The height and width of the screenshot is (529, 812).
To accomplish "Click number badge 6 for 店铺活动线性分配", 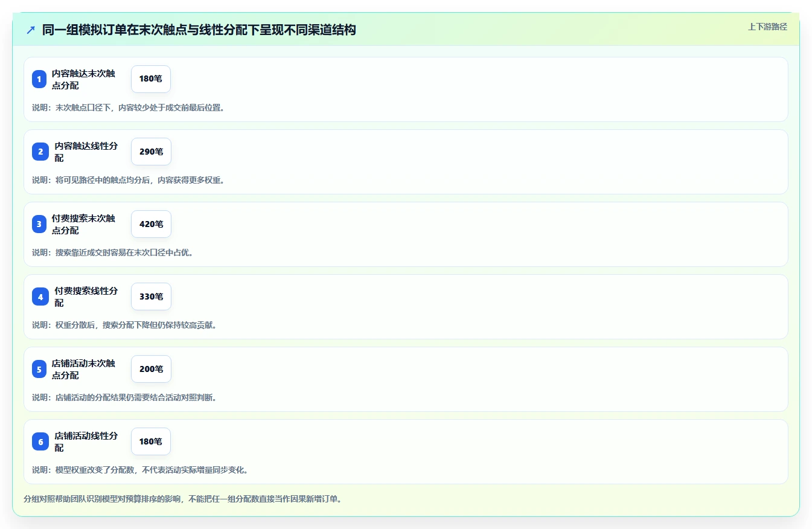I will [x=40, y=441].
